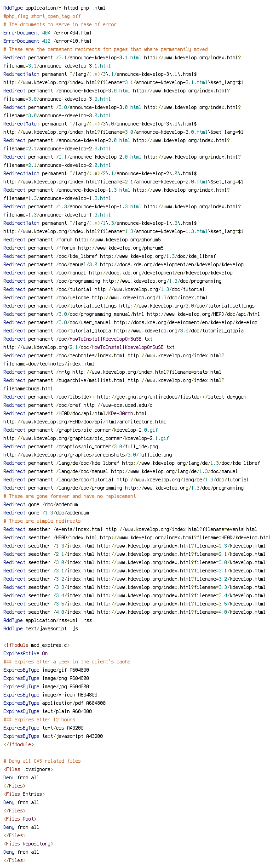Image resolution: width=276 pixels, height=868 pixels.
Task: Click the 'Redirect seeother /4.0/index.html' line
Action: [134, 612]
